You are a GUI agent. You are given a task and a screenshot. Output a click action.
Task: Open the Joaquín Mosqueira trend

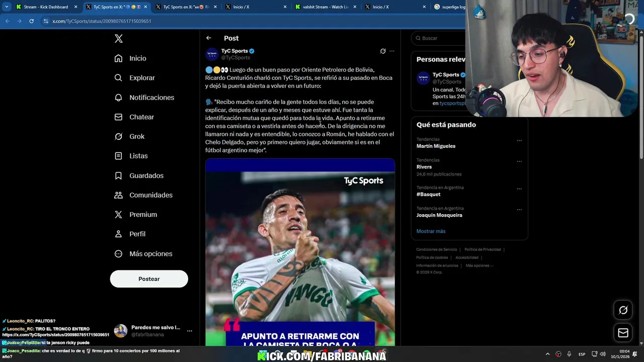click(x=439, y=215)
